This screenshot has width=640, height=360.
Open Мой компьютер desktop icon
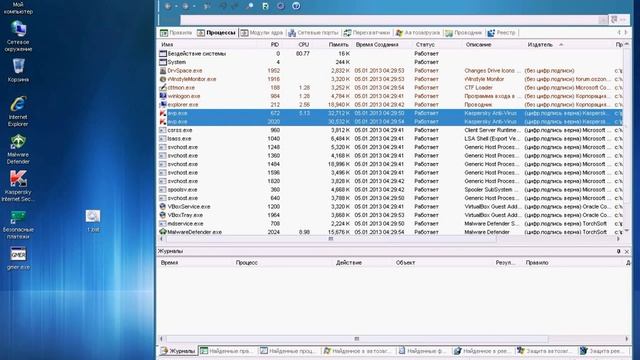point(18,8)
